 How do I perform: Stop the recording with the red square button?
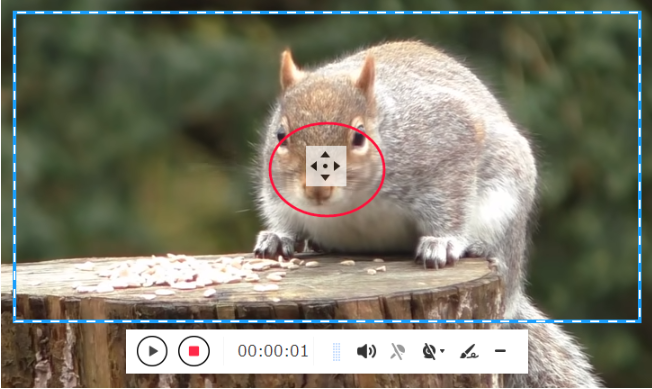(194, 351)
